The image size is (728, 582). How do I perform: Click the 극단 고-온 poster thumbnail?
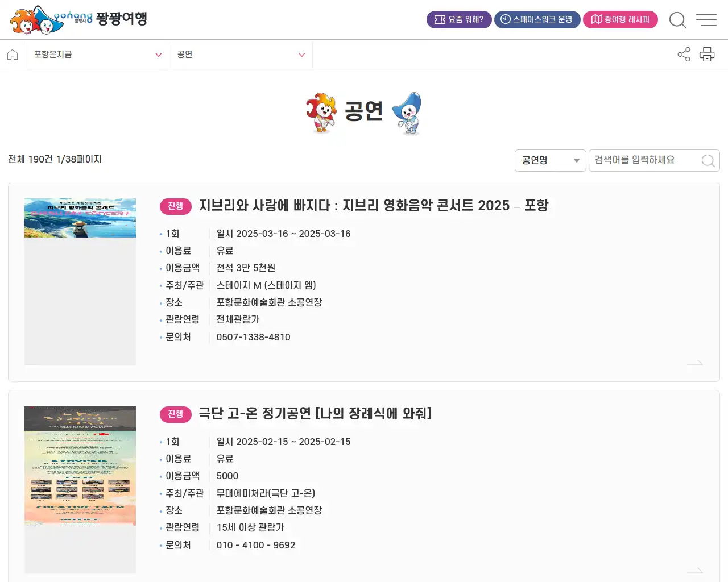click(80, 489)
